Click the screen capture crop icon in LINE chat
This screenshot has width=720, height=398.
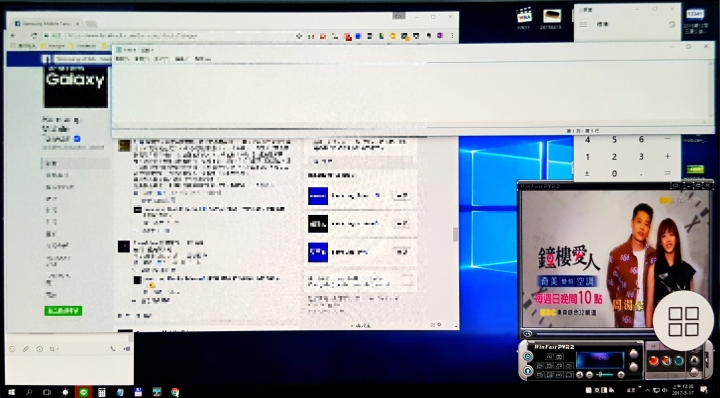tap(52, 349)
